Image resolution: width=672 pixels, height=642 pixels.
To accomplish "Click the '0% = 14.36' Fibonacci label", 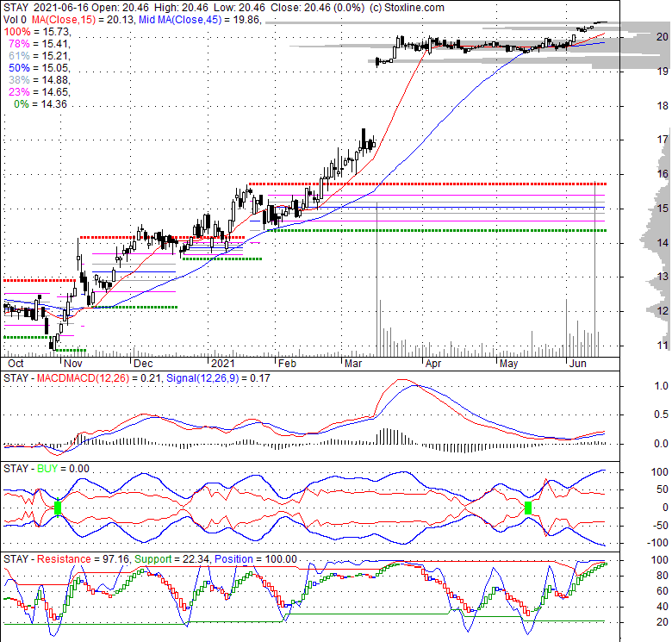I will click(x=40, y=103).
